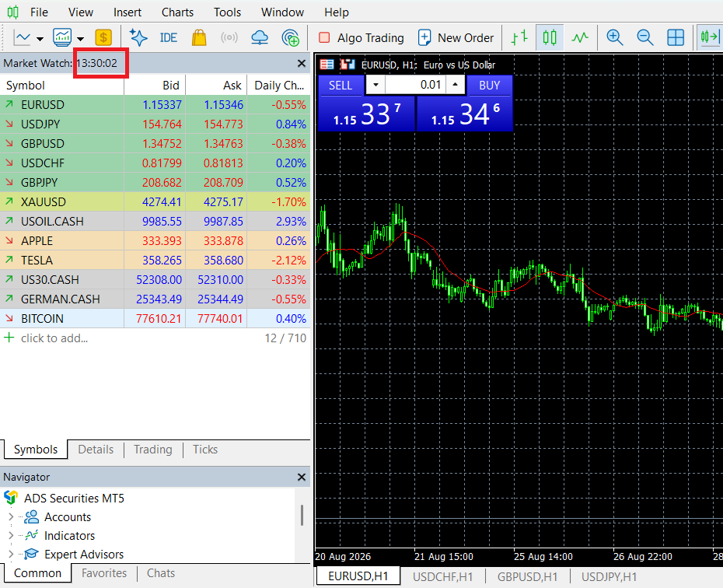Viewport: 723px width, 588px height.
Task: Close the Navigator panel
Action: (x=302, y=478)
